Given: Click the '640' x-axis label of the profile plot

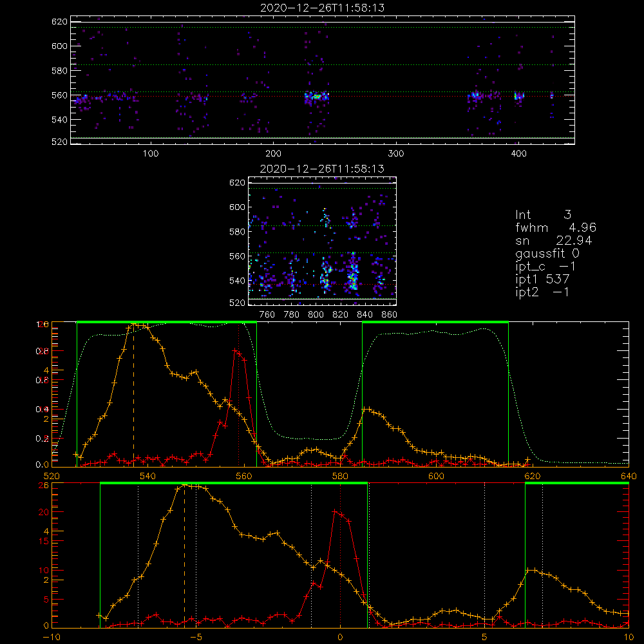Looking at the screenshot, I should click(629, 476).
